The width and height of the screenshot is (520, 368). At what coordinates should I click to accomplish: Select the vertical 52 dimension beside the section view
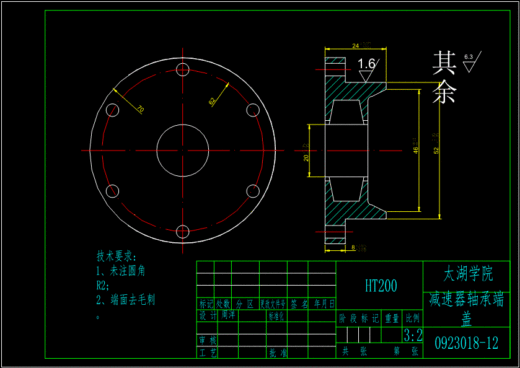(436, 150)
